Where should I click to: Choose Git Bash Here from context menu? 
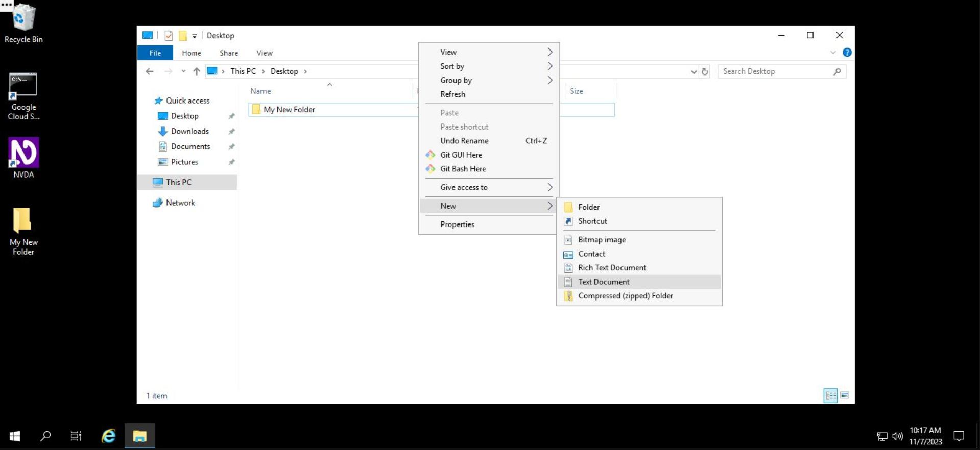coord(489,169)
